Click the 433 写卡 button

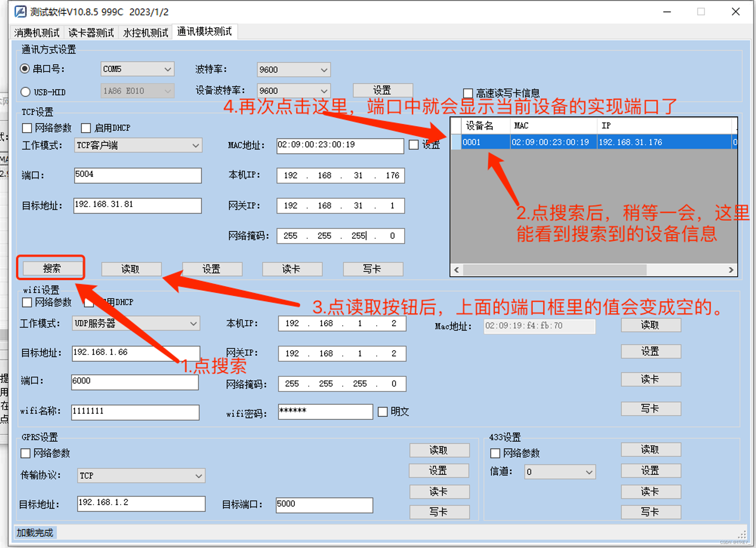(651, 512)
